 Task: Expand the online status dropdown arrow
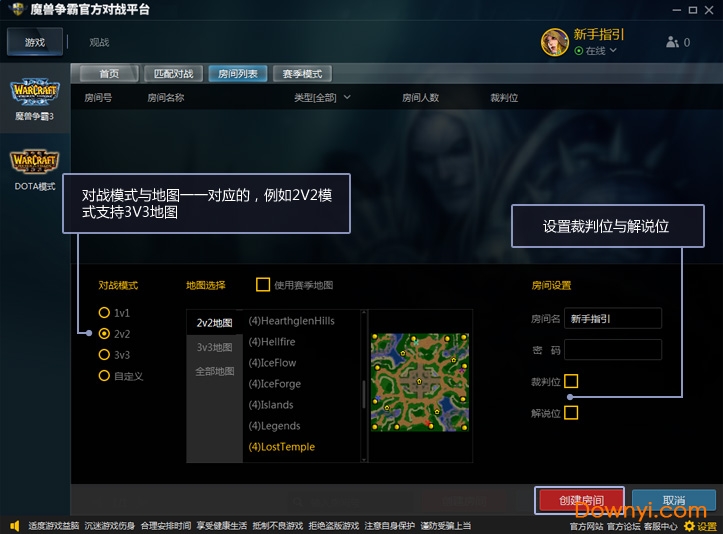[x=613, y=51]
